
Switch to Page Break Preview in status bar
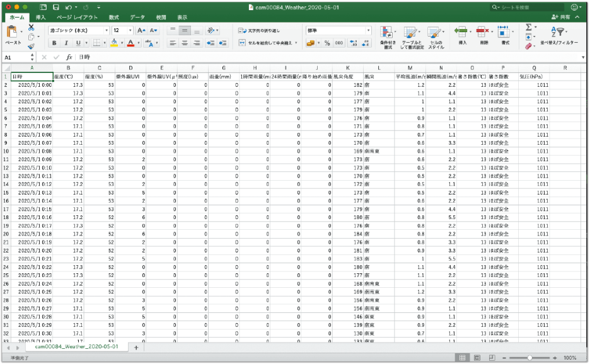point(492,358)
